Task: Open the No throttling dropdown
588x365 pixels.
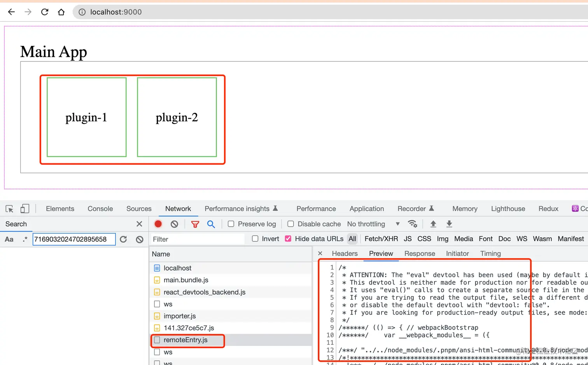Action: coord(373,224)
